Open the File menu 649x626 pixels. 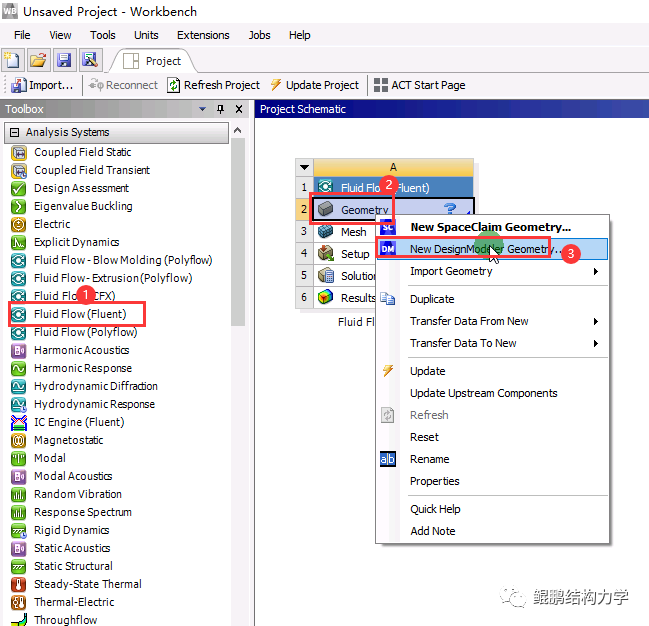point(22,35)
